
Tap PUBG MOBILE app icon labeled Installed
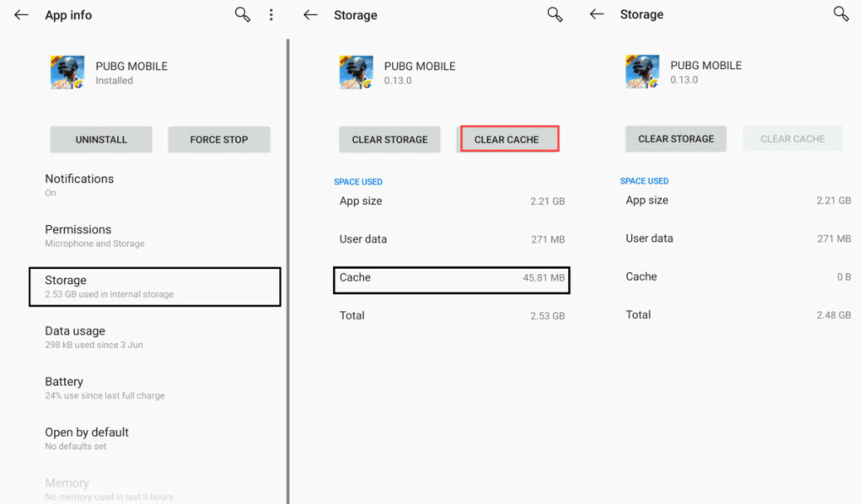pyautogui.click(x=67, y=73)
